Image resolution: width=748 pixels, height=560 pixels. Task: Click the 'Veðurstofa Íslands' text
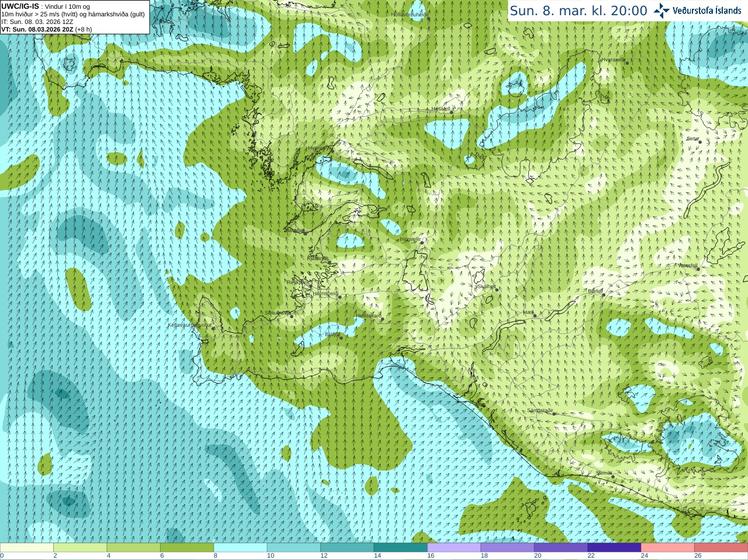707,11
